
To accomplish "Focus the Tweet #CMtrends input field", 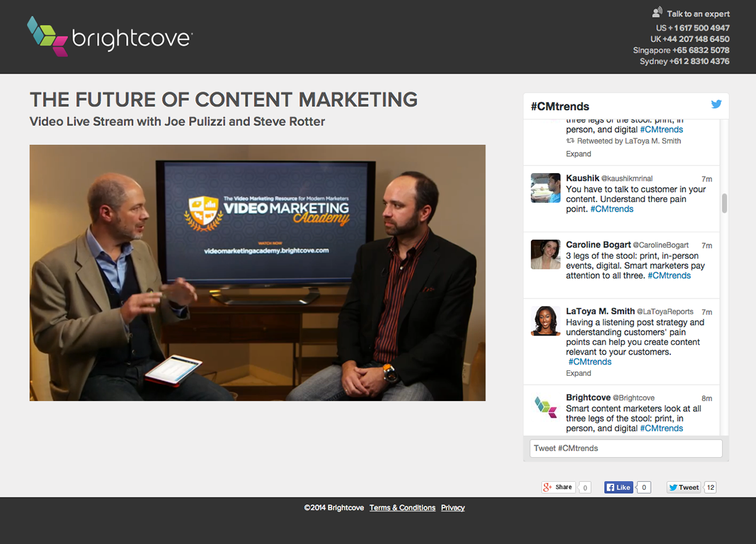I will pos(626,448).
